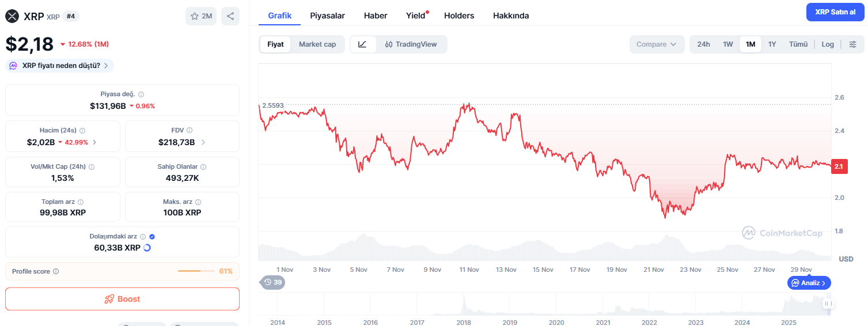Click the info icon beside Maks. arz
Screen dimensions: 868x326
click(198, 202)
